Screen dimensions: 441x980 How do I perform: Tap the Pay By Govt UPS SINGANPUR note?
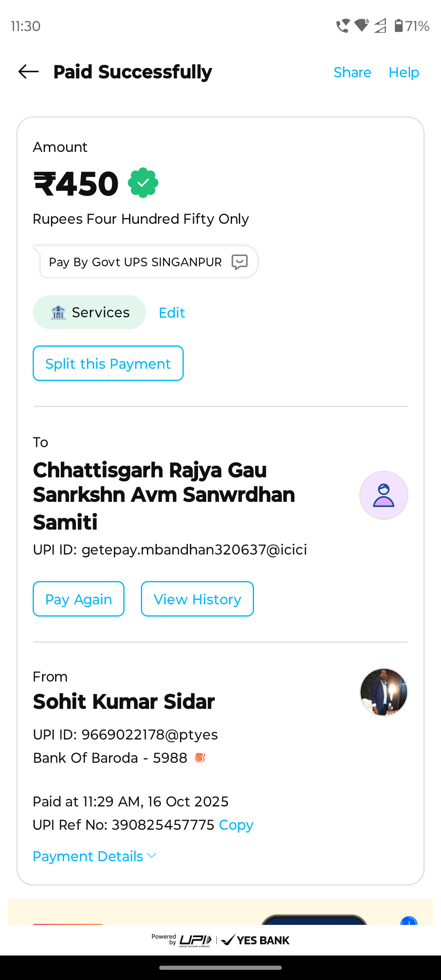click(x=135, y=262)
